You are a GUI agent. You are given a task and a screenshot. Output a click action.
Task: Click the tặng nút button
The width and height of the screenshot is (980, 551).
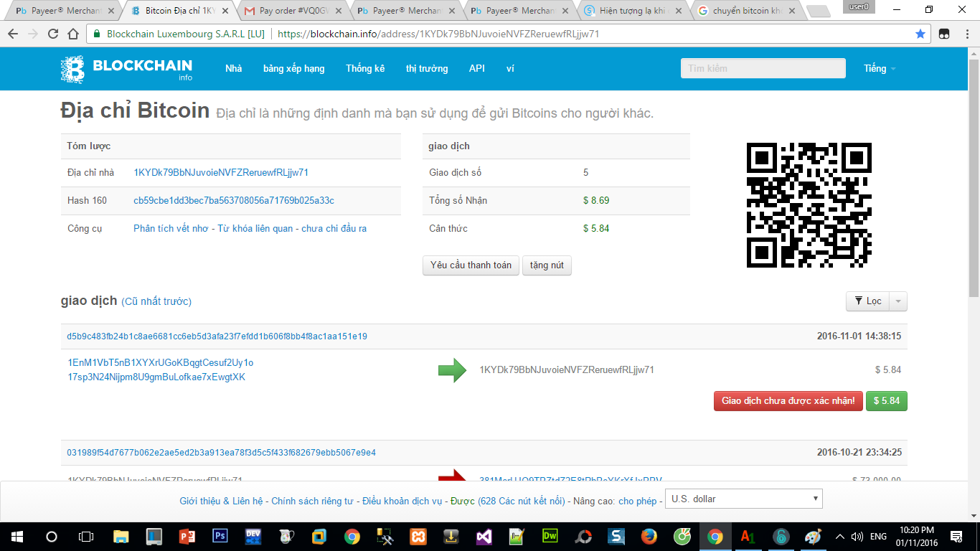pos(547,265)
